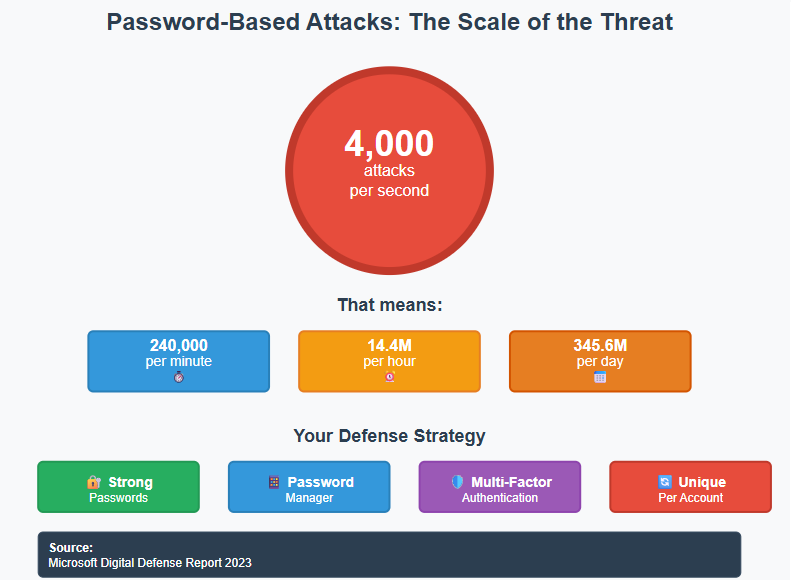Click the alarm clock icon under per hour
793x580 pixels.
click(x=389, y=377)
